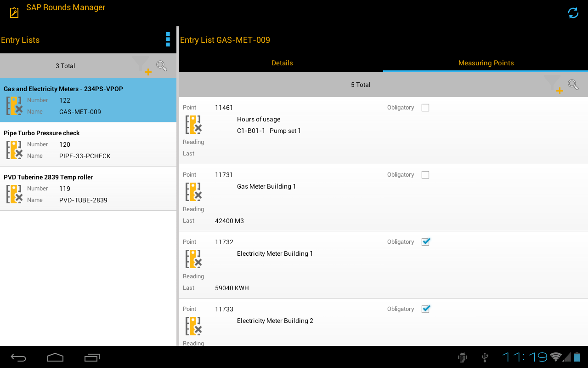Tap the name GAS-MET-009 in the list

[x=80, y=112]
